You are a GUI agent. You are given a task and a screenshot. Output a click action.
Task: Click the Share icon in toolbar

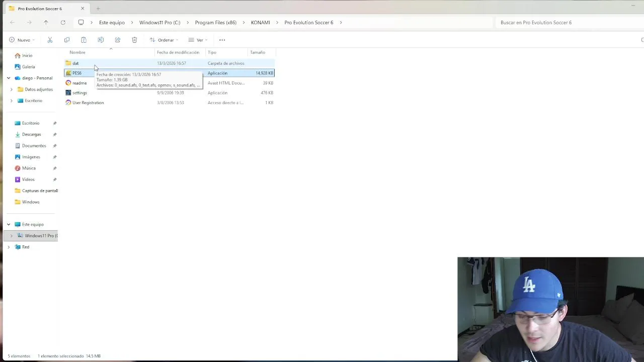tap(117, 40)
